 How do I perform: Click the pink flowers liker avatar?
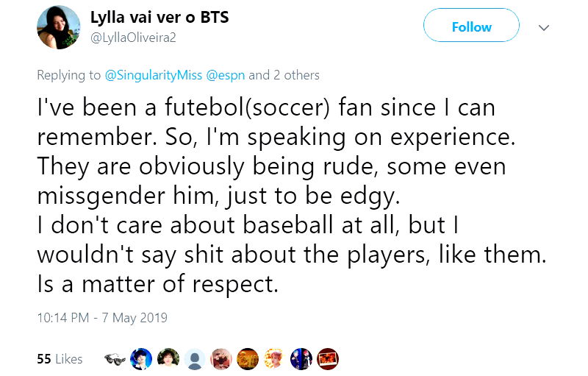(221, 359)
